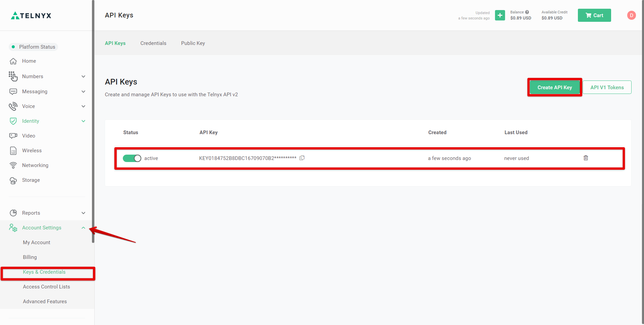Open My Account in sidebar

coord(37,242)
